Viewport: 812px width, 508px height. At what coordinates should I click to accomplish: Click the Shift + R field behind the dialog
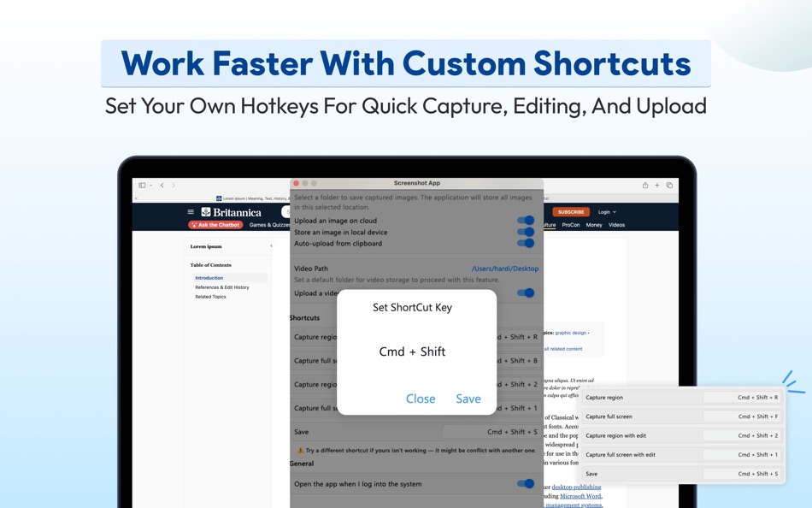[x=518, y=337]
